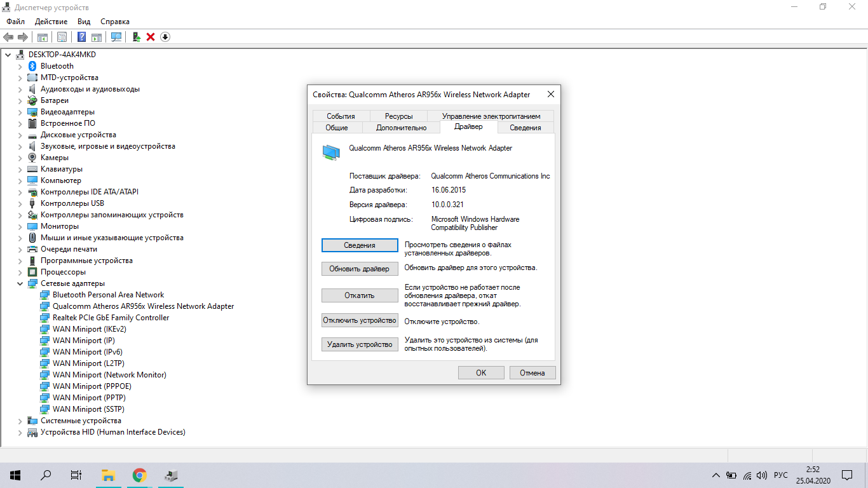Click network adapter icon in properties dialog

pyautogui.click(x=330, y=152)
